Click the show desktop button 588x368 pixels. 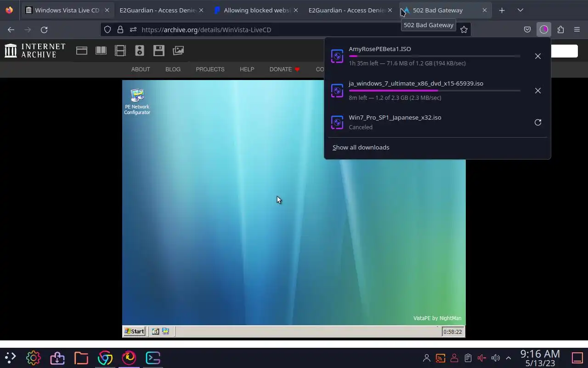[x=577, y=358]
